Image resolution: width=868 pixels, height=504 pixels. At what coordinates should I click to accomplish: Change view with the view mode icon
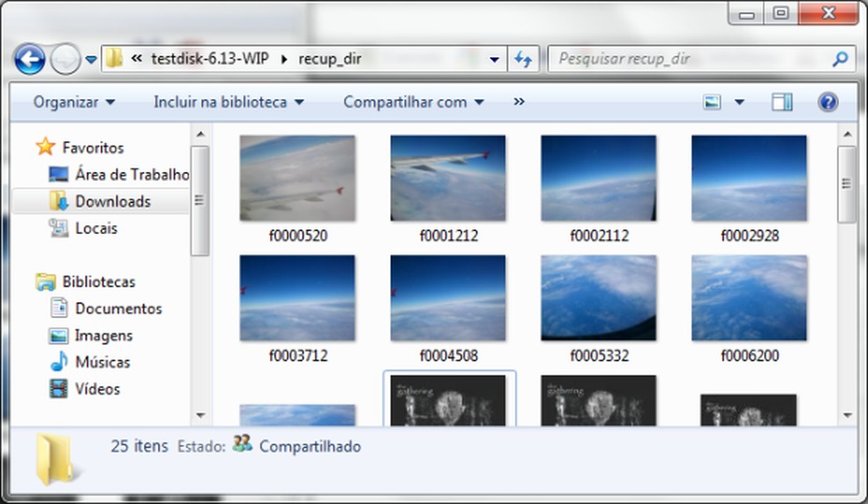712,102
